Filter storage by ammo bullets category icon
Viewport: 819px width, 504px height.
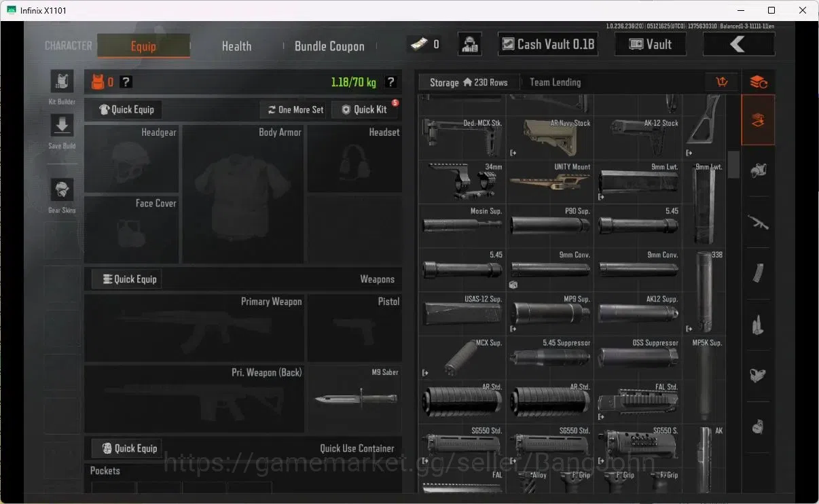(x=758, y=325)
